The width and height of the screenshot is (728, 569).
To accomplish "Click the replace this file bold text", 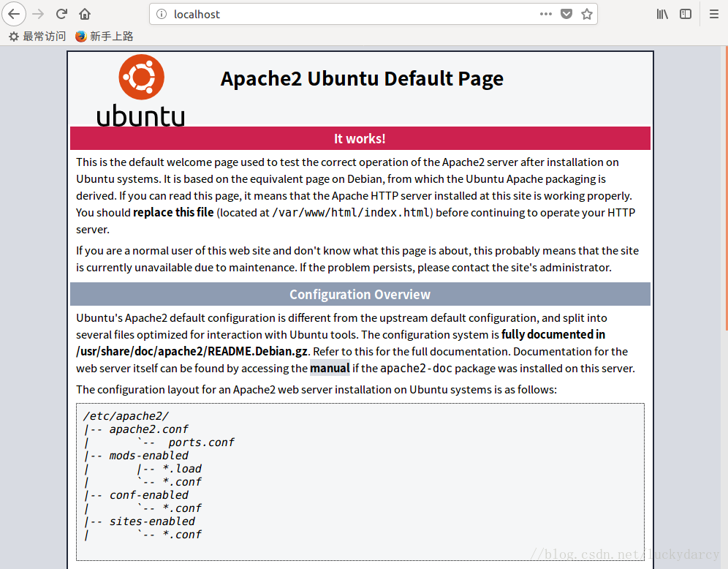I will click(173, 212).
